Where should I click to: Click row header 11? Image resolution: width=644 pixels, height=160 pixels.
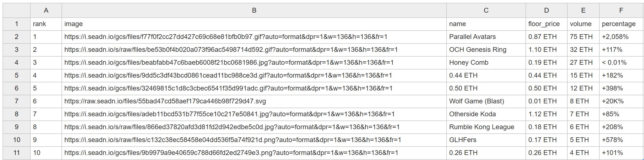(17, 153)
